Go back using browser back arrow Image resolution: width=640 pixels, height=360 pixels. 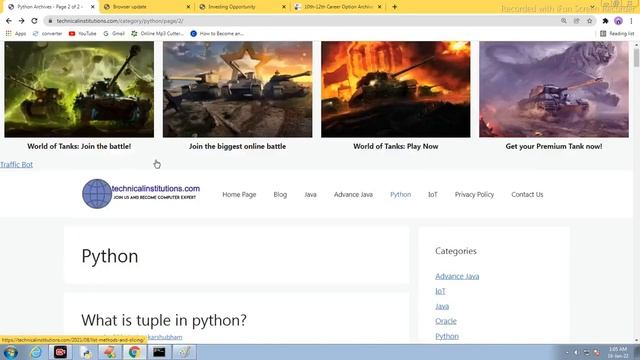pyautogui.click(x=9, y=21)
